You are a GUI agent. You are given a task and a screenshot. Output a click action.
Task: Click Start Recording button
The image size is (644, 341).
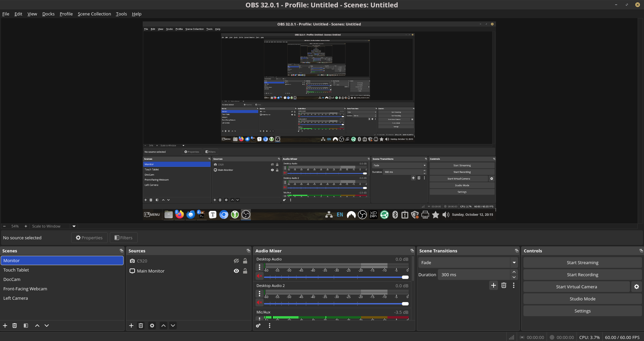point(582,275)
